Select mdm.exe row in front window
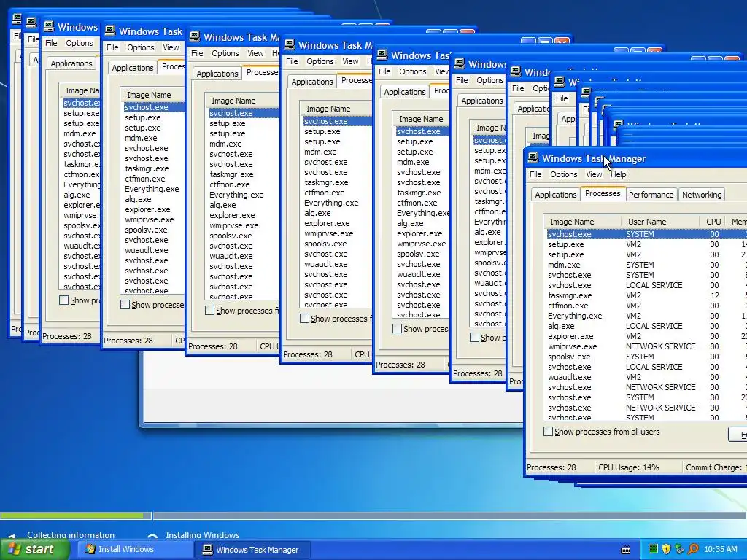This screenshot has width=747, height=560. [646, 265]
